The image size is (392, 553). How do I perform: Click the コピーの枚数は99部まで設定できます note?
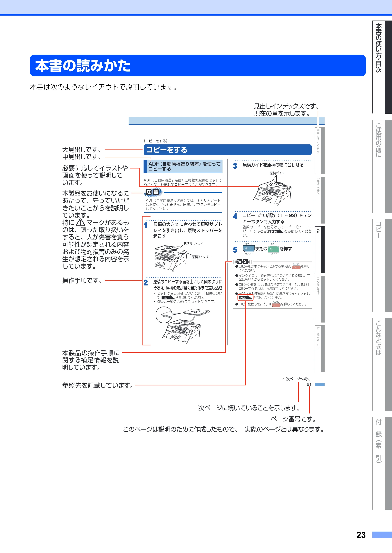tap(273, 286)
